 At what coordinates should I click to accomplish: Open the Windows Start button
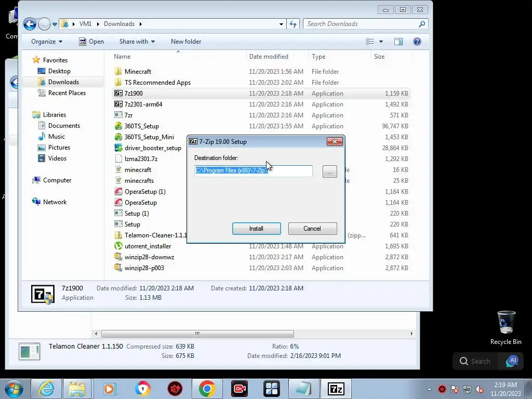(x=14, y=389)
